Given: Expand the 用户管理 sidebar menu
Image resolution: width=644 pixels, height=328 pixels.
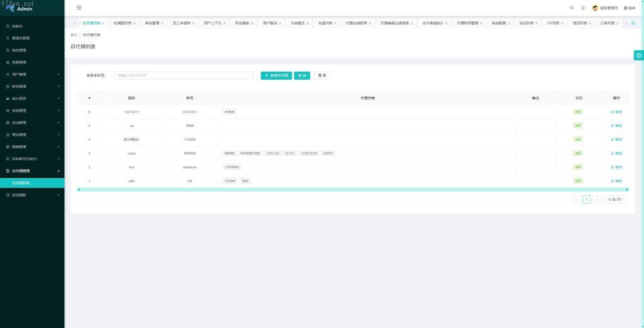Looking at the screenshot, I should click(32, 74).
